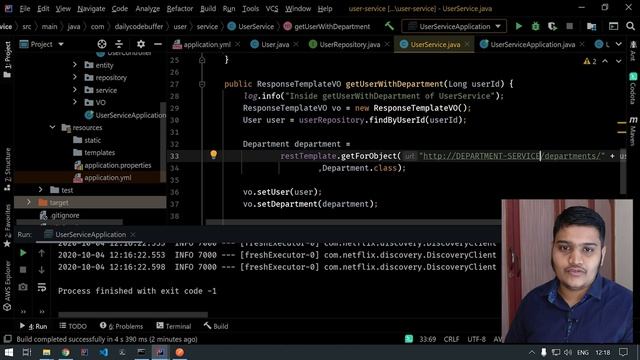Click Stop square in Run panel

click(x=23, y=270)
